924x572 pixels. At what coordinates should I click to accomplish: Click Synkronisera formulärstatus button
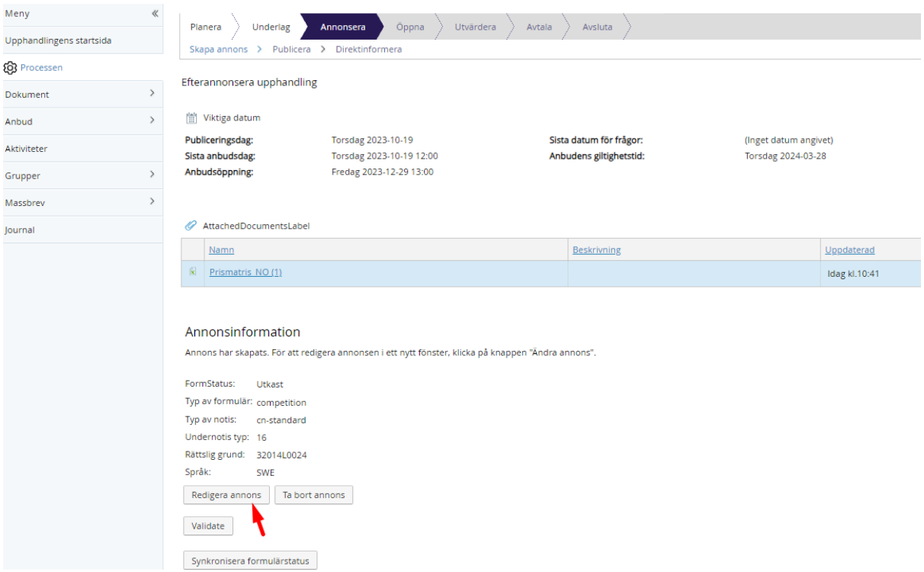click(250, 561)
